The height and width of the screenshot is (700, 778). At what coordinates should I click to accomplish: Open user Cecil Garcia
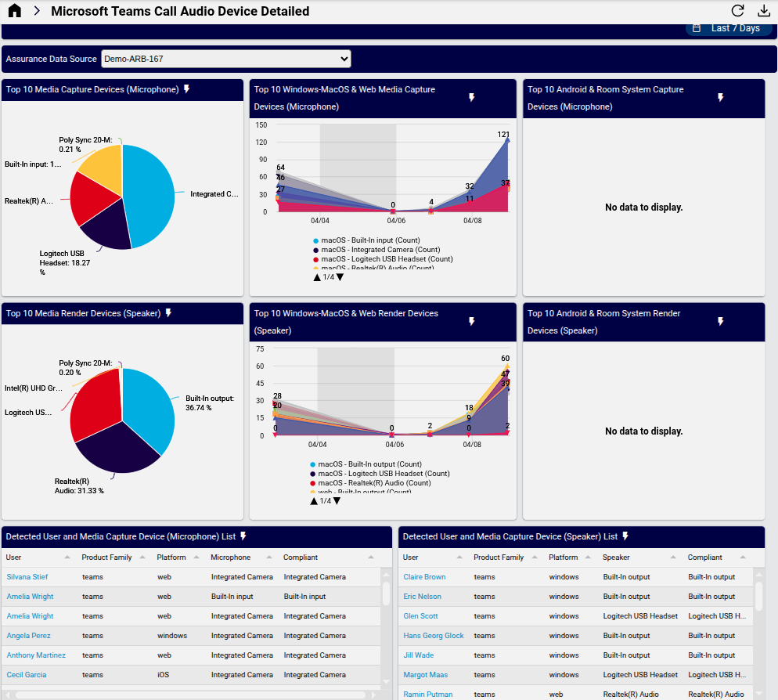point(27,675)
